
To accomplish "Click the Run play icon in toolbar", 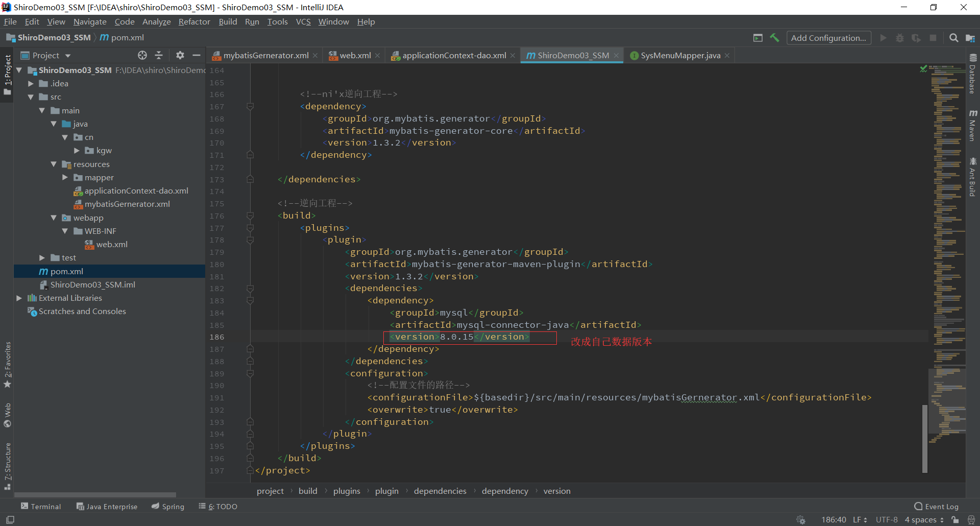I will [883, 38].
